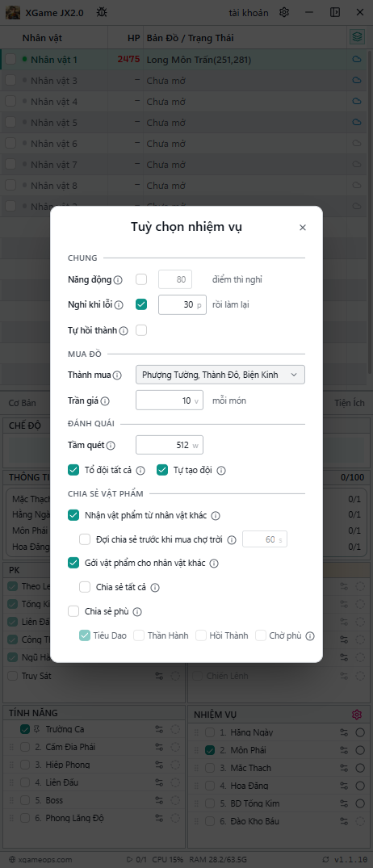The width and height of the screenshot is (373, 868).
Task: Check 6. Đào Kho Báu task checkbox
Action: pyautogui.click(x=210, y=821)
